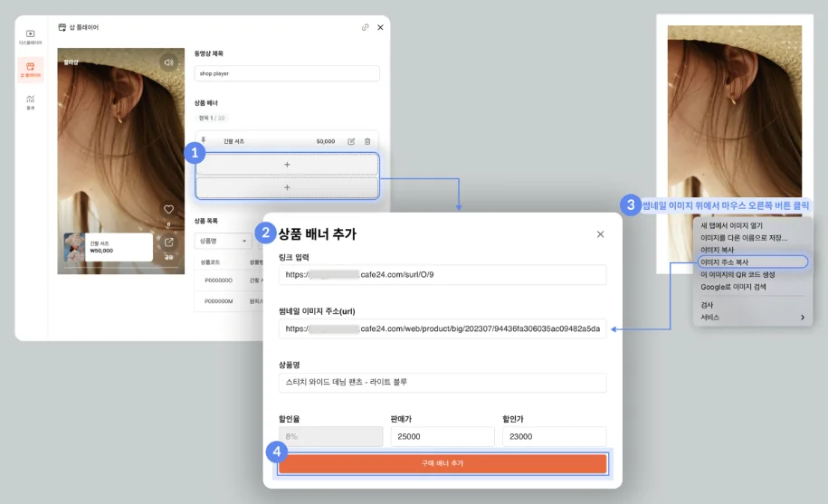Like the video with the heart icon
Viewport: 828px width, 504px height.
coord(168,210)
